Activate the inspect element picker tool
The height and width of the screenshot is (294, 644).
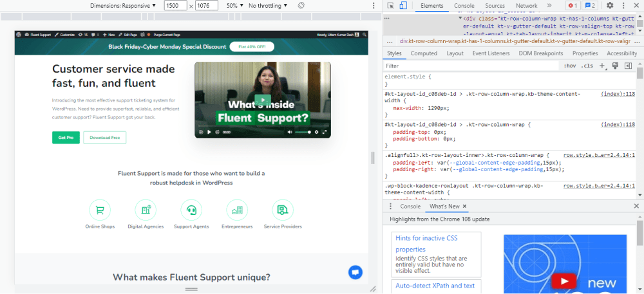pyautogui.click(x=390, y=6)
